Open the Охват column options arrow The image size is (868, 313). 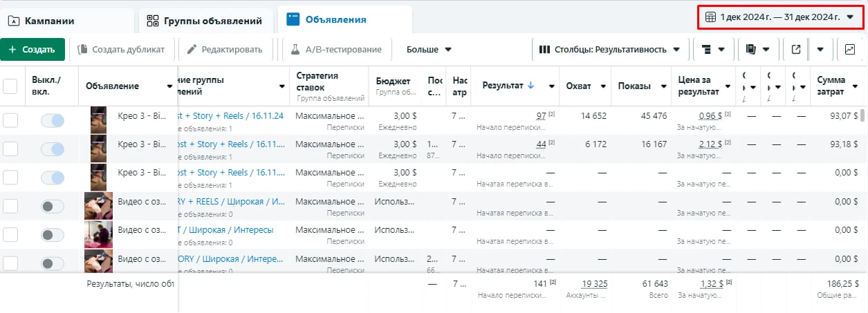(x=604, y=86)
